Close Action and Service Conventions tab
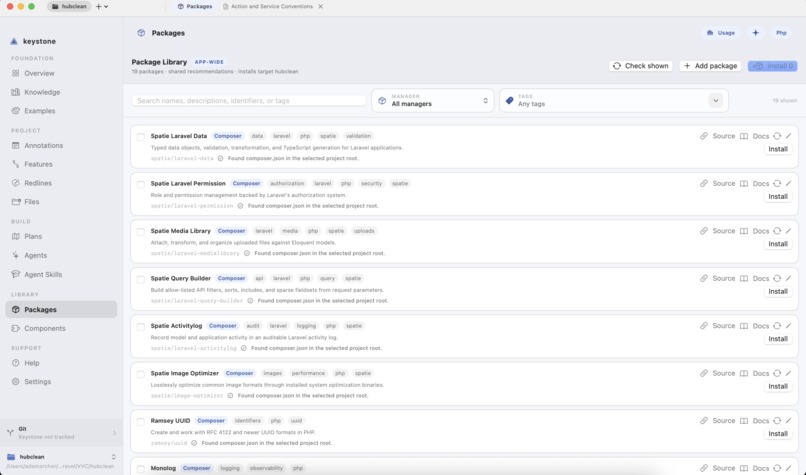The width and height of the screenshot is (806, 475). [321, 7]
